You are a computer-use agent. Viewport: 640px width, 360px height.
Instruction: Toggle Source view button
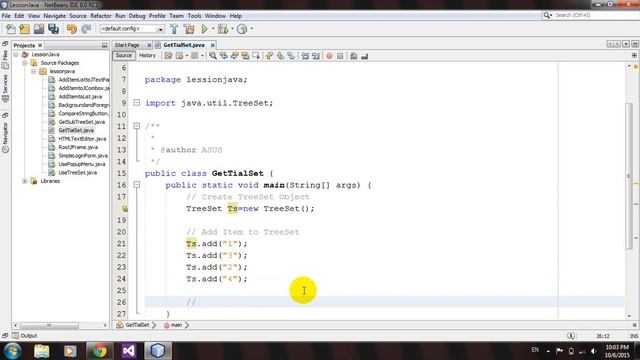[124, 56]
